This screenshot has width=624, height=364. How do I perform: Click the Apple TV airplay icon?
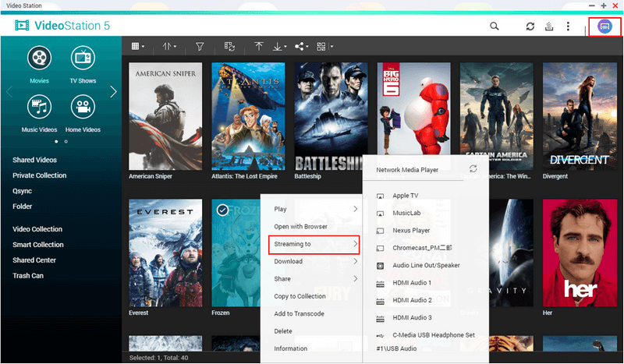(380, 196)
